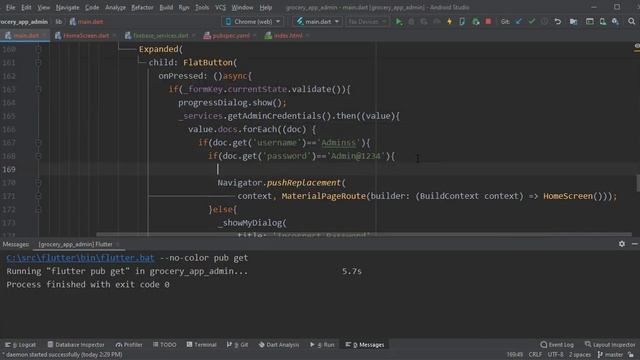Run the app with green play button
This screenshot has height=360, width=640.
click(399, 22)
